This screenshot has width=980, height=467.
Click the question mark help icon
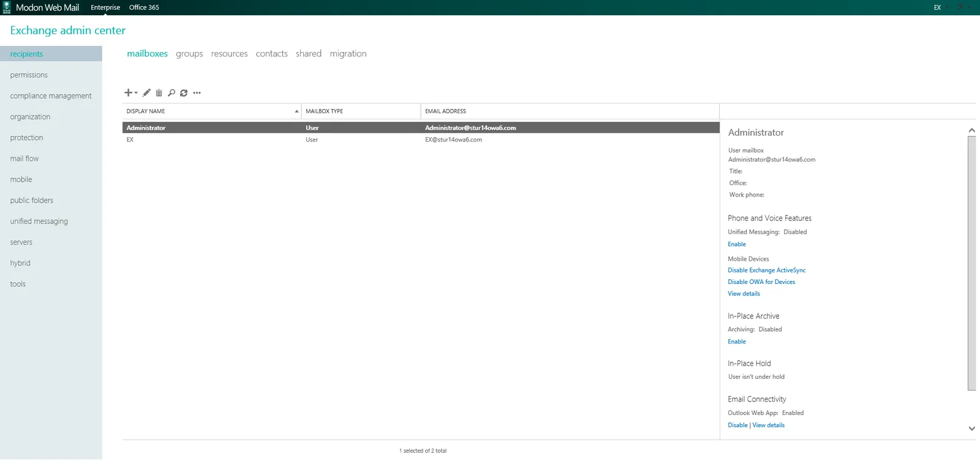point(960,7)
